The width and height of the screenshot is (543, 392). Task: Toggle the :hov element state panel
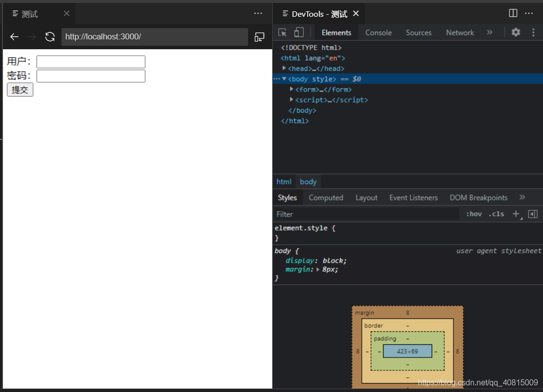click(x=474, y=214)
